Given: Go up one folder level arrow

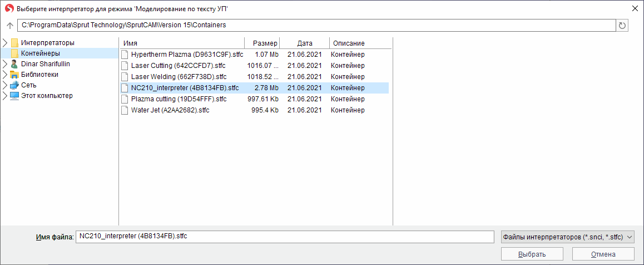Looking at the screenshot, I should [x=10, y=25].
